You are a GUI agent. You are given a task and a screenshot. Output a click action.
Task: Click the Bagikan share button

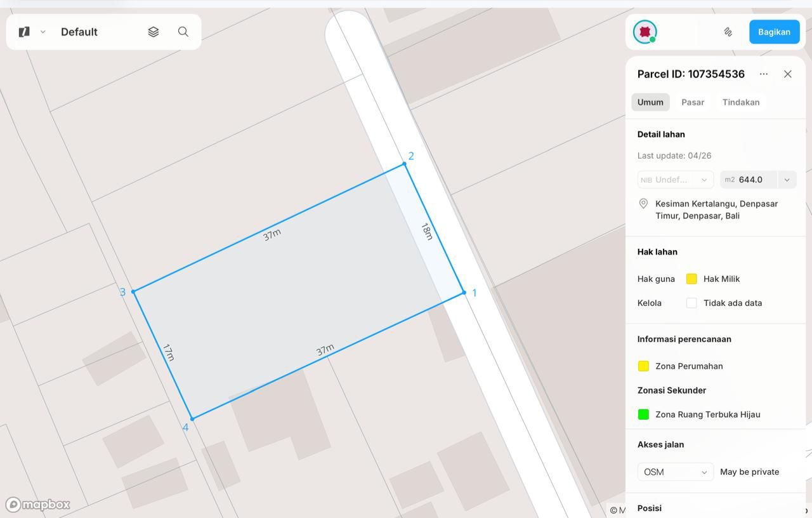[774, 32]
